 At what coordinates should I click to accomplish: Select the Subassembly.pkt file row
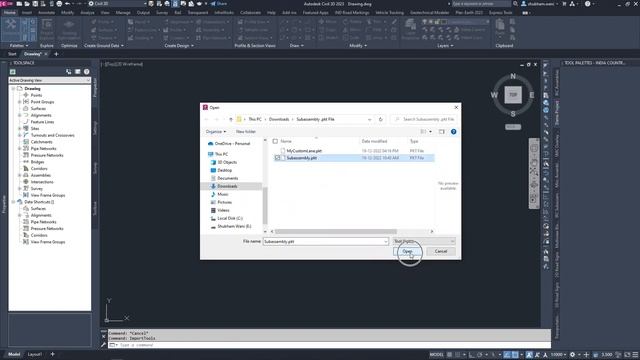click(x=353, y=158)
